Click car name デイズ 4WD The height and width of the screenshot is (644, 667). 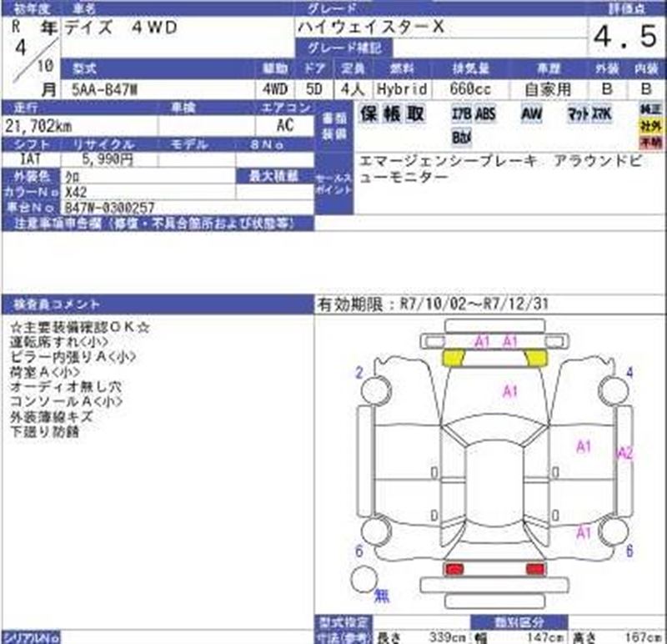(x=120, y=28)
